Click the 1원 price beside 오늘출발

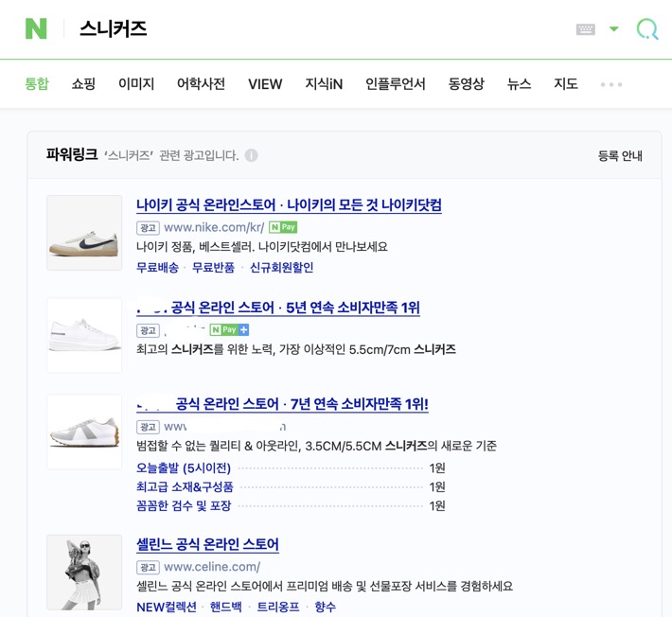[437, 467]
